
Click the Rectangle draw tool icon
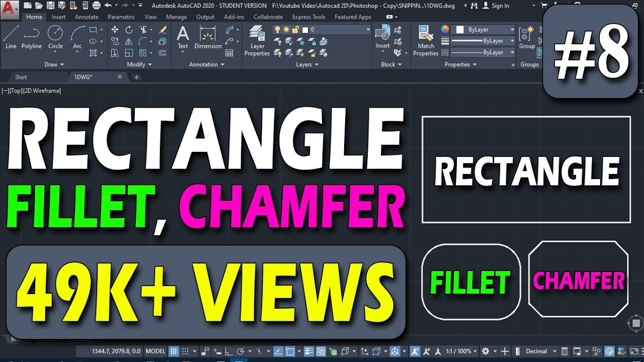coord(93,30)
